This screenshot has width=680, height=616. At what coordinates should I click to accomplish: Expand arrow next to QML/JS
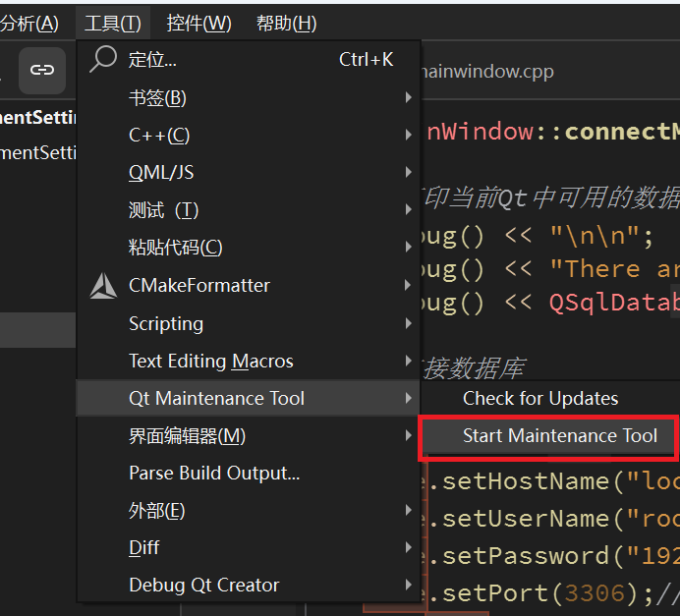pos(408,173)
